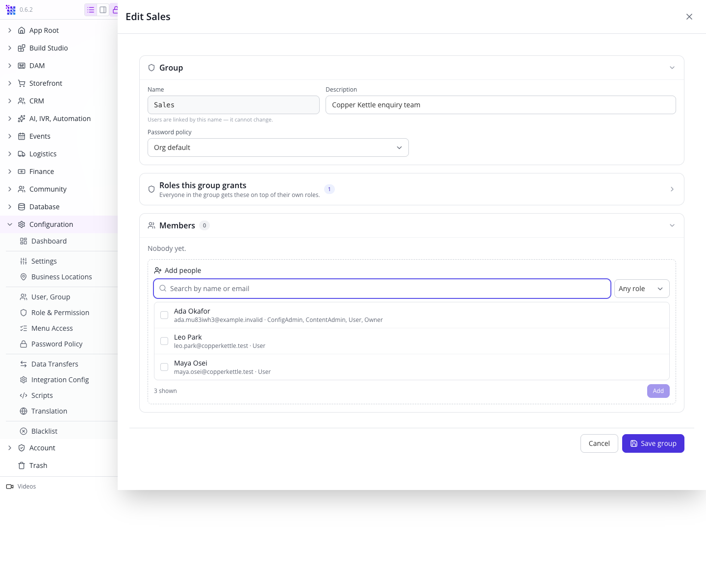706x588 pixels.
Task: Open Role & Permission menu item
Action: pos(60,313)
